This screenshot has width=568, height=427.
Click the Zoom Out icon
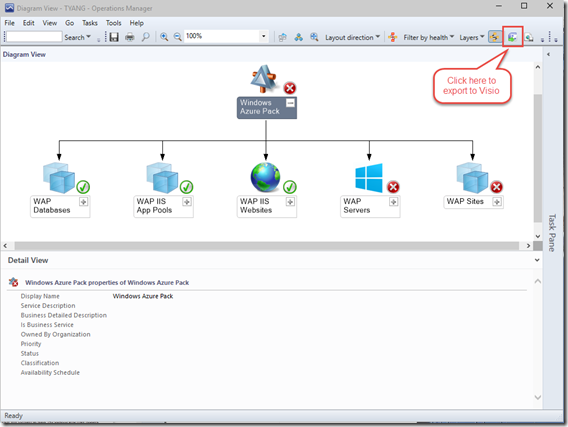pyautogui.click(x=178, y=37)
